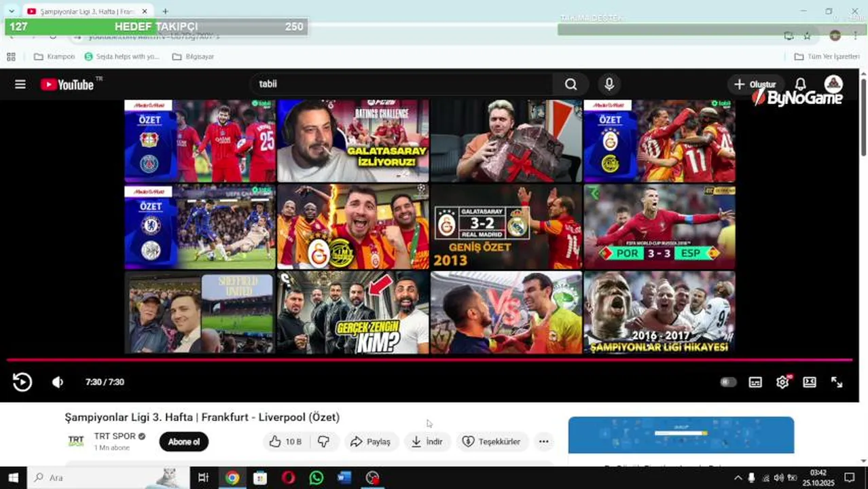The height and width of the screenshot is (489, 868).
Task: Open the player settings gear
Action: point(782,382)
